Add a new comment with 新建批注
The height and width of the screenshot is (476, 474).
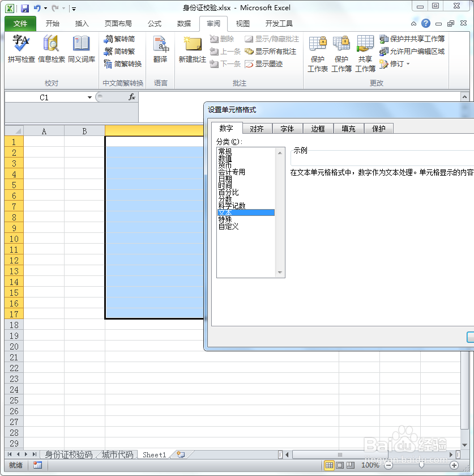(193, 49)
